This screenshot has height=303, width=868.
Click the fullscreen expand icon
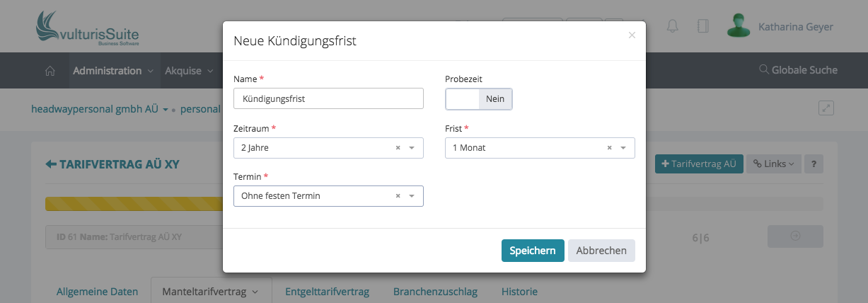826,108
